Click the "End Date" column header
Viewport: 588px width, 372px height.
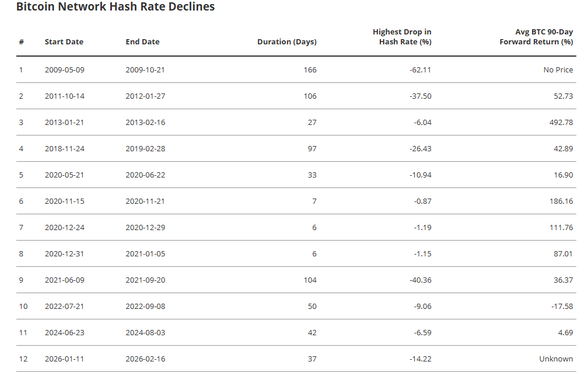(x=142, y=42)
